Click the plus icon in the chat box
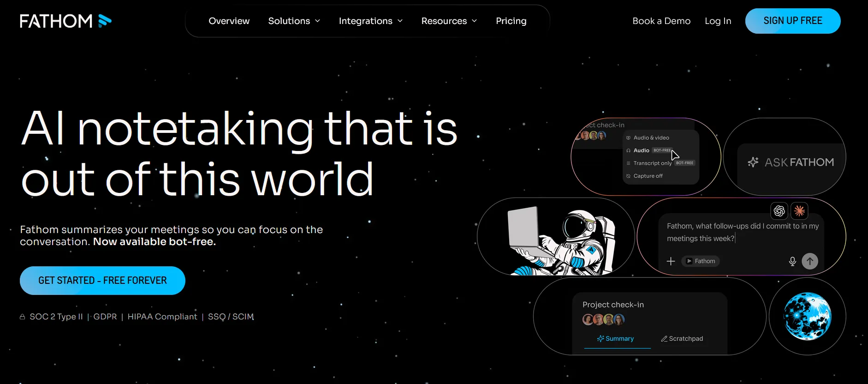The height and width of the screenshot is (384, 868). [671, 261]
